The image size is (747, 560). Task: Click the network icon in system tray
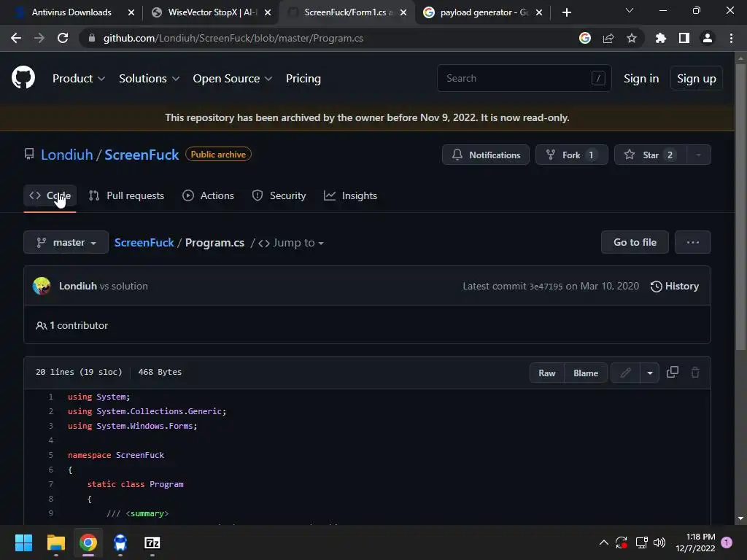tap(641, 542)
